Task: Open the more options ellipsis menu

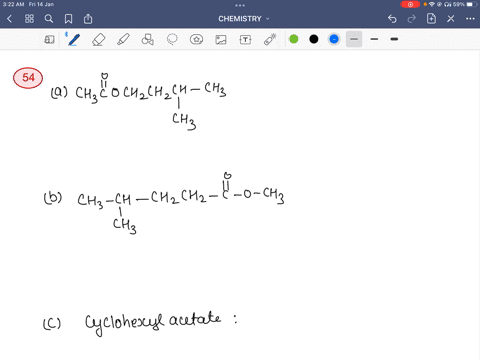Action: (470, 19)
